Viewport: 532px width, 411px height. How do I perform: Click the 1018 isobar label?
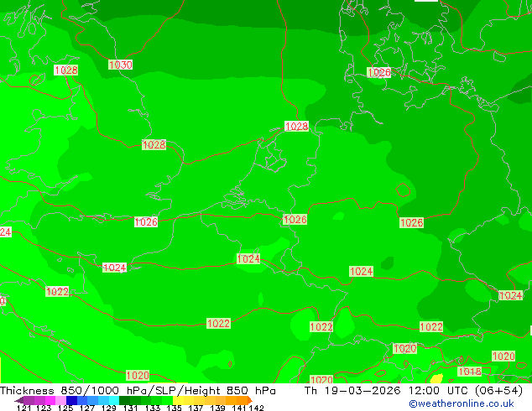(x=470, y=372)
